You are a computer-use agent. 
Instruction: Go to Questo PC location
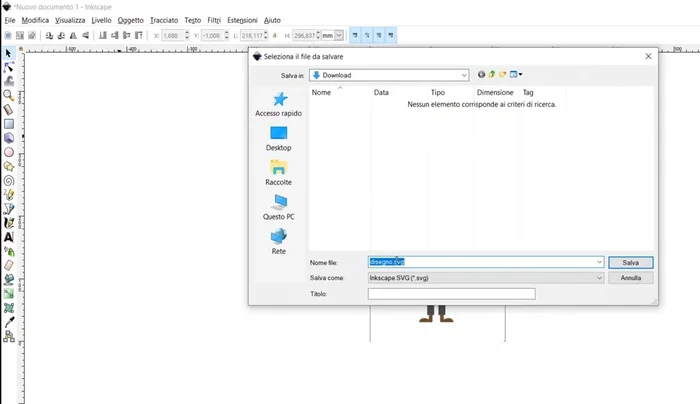pyautogui.click(x=279, y=208)
